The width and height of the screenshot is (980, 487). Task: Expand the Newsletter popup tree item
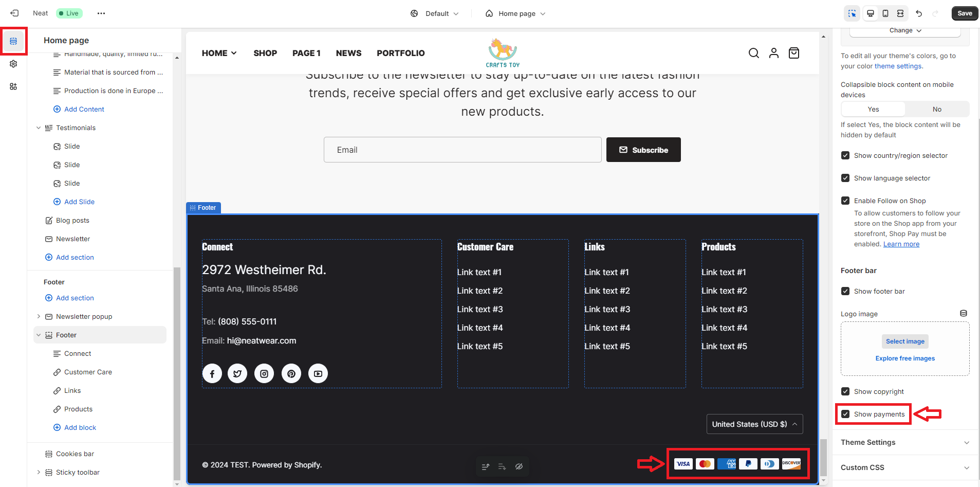coord(39,316)
